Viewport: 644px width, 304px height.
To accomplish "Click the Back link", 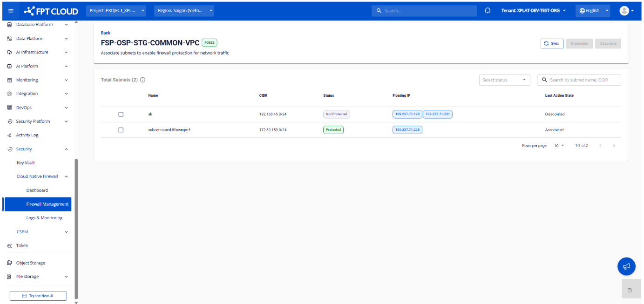I will (106, 33).
